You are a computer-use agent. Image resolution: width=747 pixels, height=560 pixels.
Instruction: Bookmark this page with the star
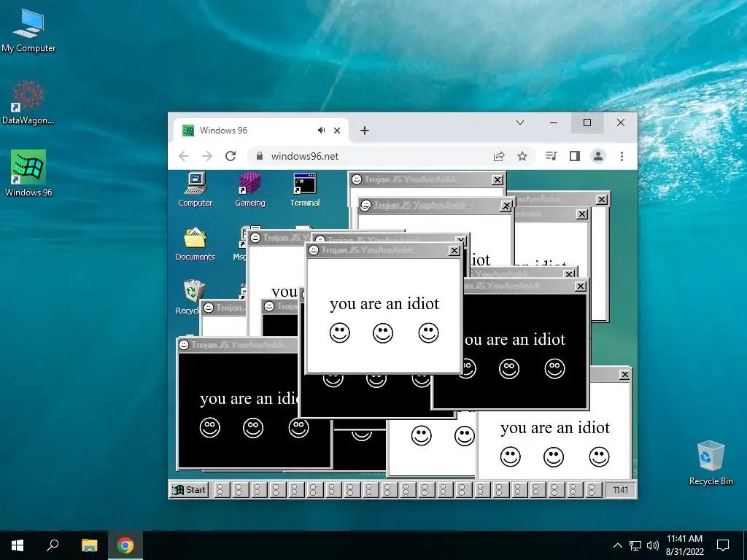(522, 156)
